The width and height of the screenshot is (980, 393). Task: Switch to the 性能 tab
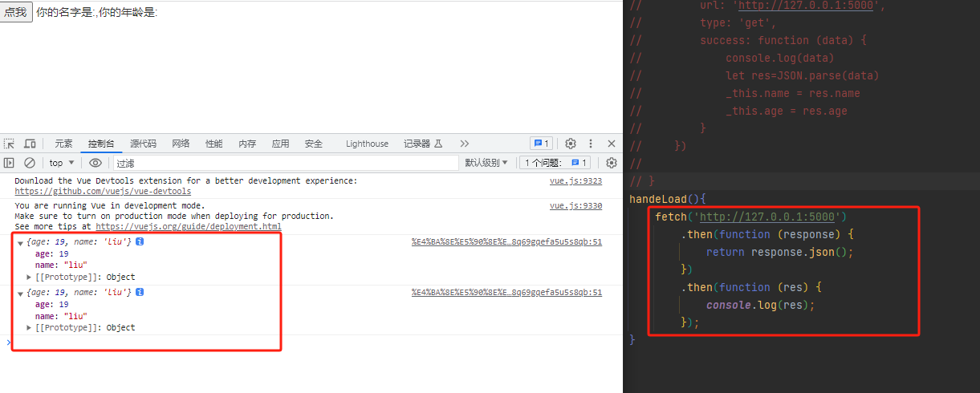(213, 144)
